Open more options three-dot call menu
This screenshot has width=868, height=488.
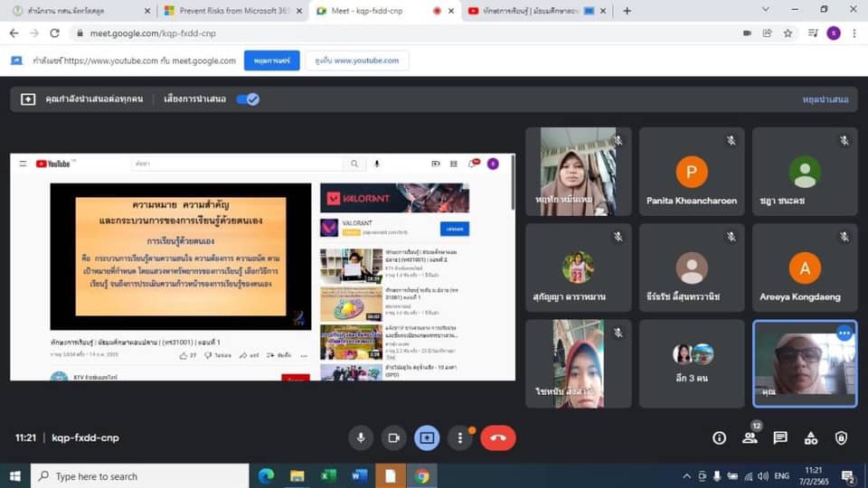[x=461, y=437]
